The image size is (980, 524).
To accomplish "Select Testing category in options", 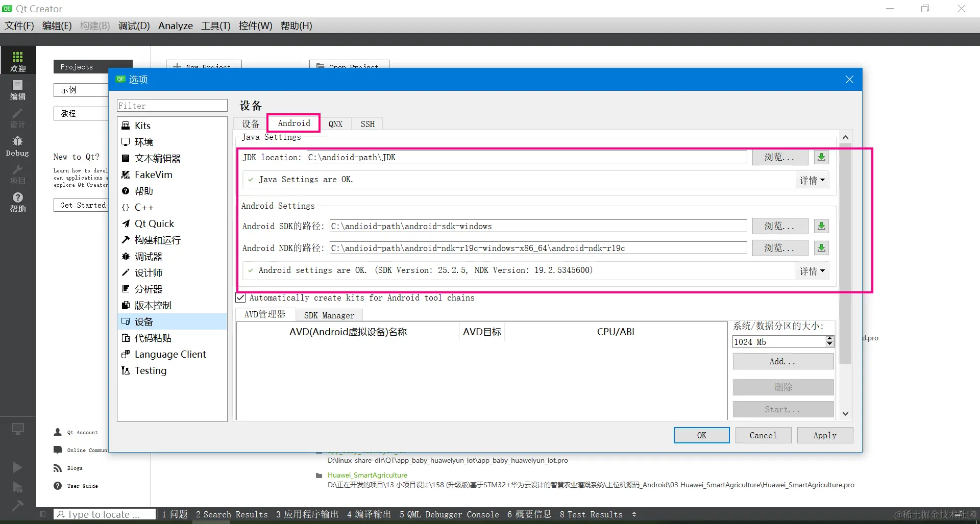I will 172,370.
